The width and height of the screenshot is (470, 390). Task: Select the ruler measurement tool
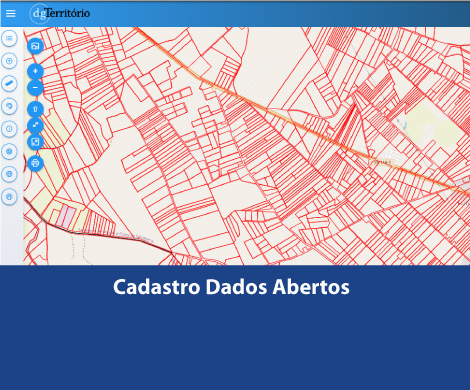9,84
